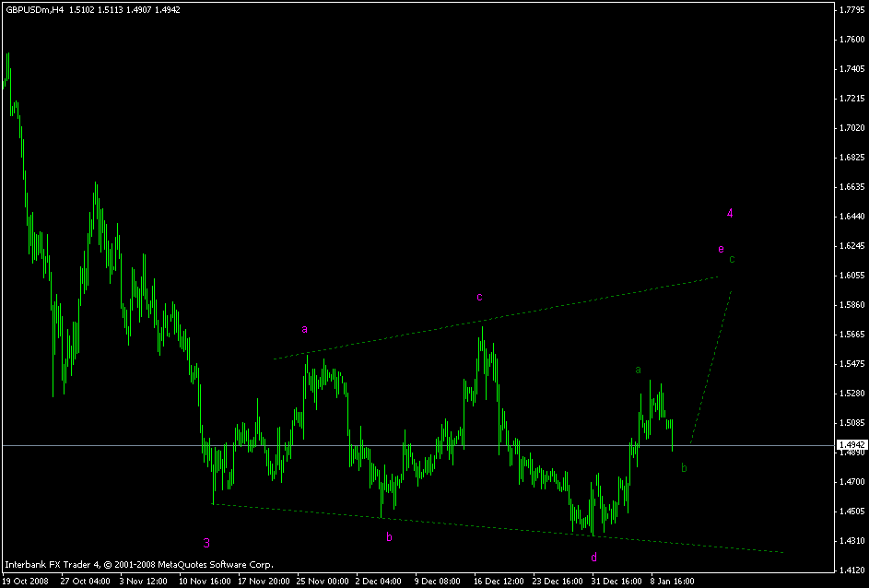869x588 pixels.
Task: Click the 9 Dec 08:00 time label
Action: pyautogui.click(x=439, y=581)
